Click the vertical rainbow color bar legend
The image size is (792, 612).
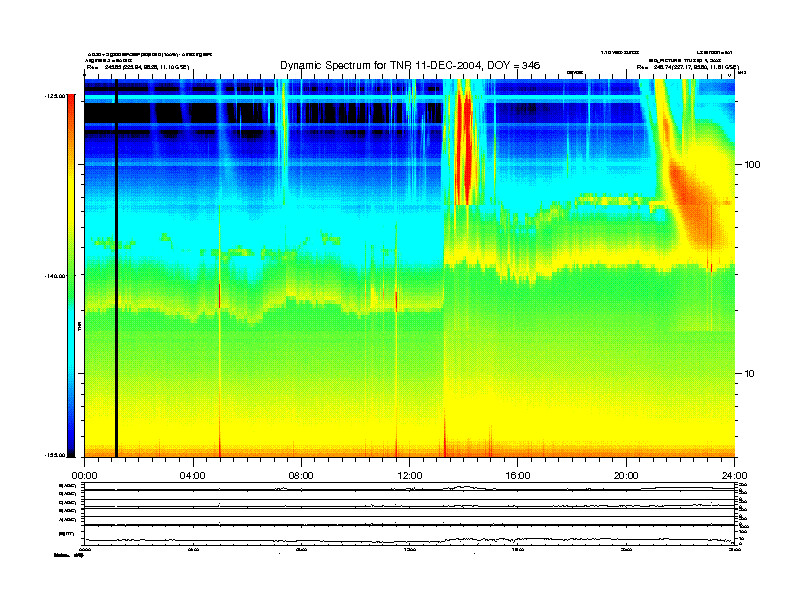(x=71, y=275)
